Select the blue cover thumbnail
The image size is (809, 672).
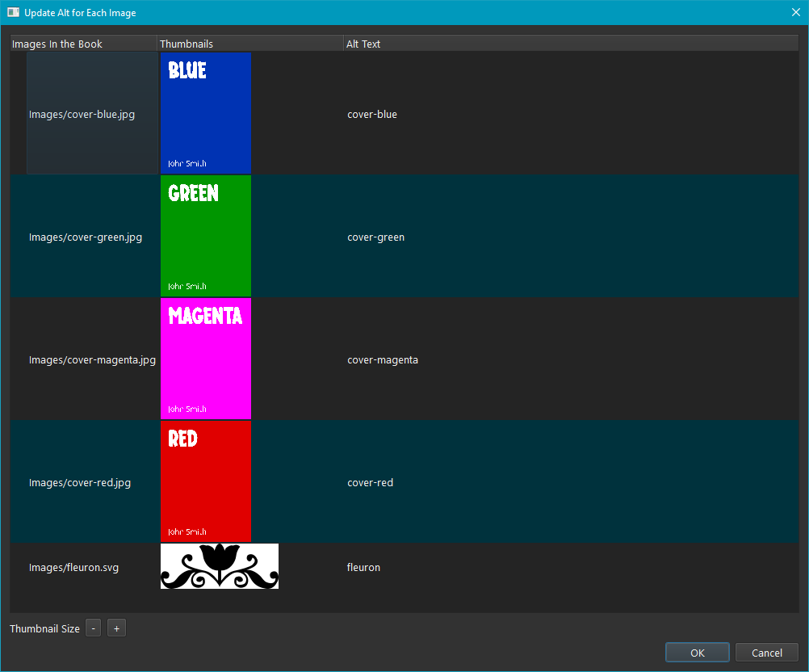206,113
